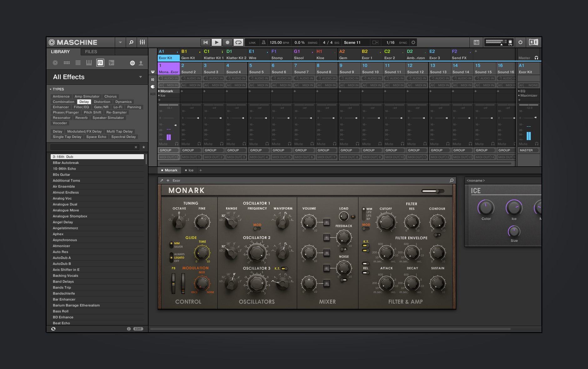Switch to the FILES tab
The image size is (588, 369).
click(91, 52)
